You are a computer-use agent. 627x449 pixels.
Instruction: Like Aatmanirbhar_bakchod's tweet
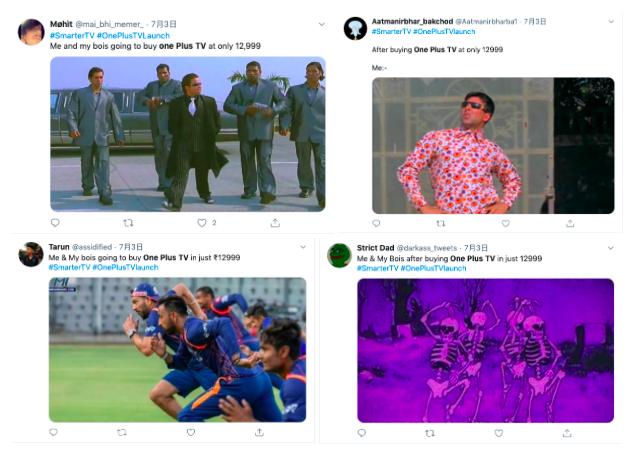click(x=505, y=224)
